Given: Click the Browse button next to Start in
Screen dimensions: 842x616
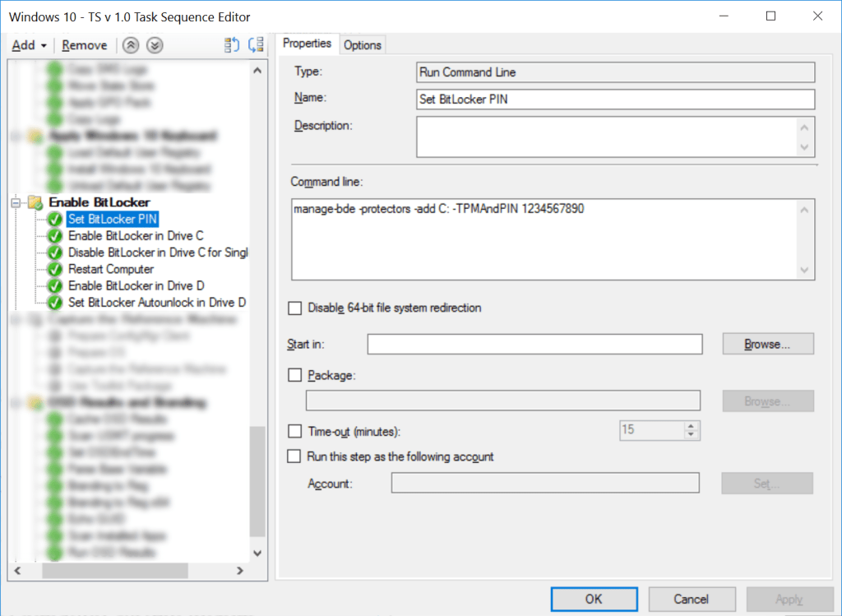Looking at the screenshot, I should coord(767,344).
